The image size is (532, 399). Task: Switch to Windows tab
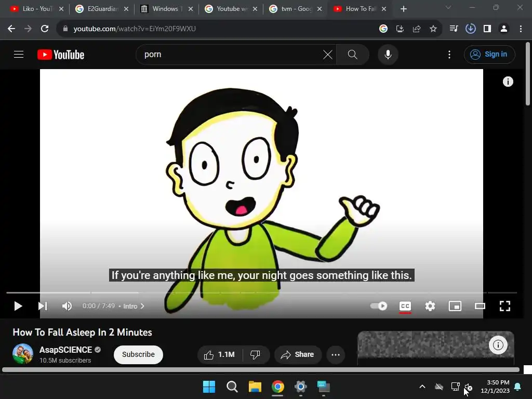167,9
